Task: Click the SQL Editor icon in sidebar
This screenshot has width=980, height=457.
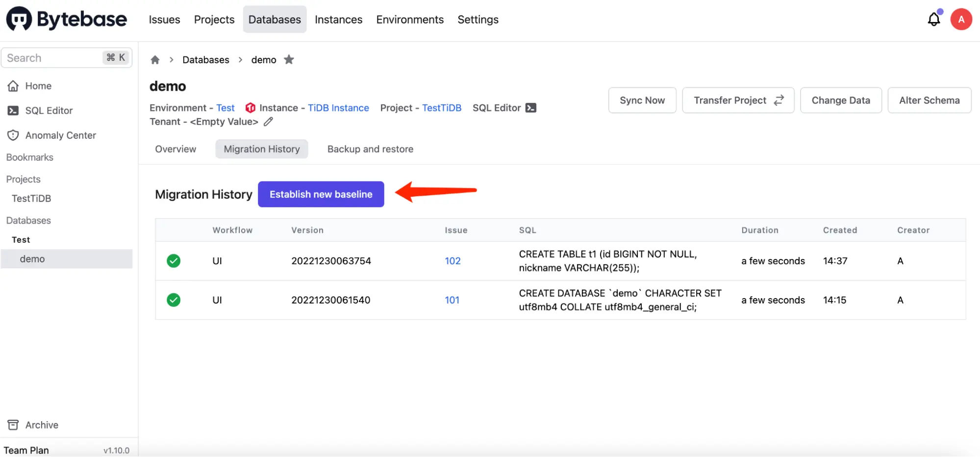Action: [x=13, y=110]
